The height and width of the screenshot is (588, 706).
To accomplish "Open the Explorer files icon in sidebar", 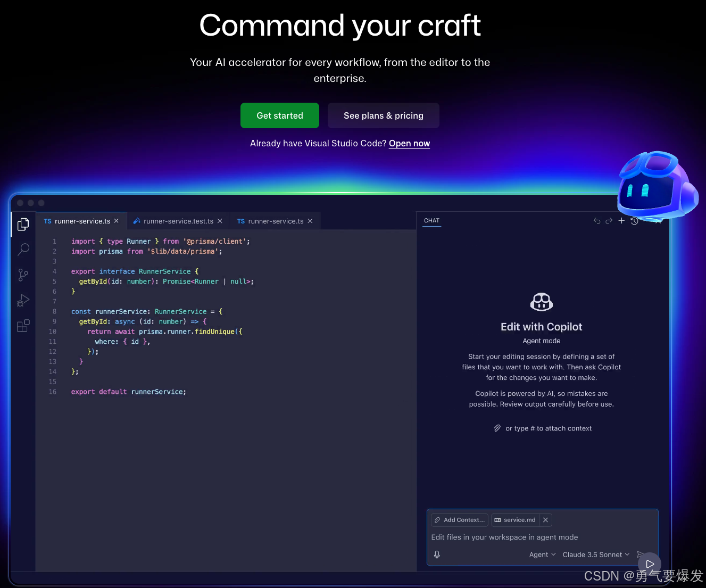I will coord(23,225).
